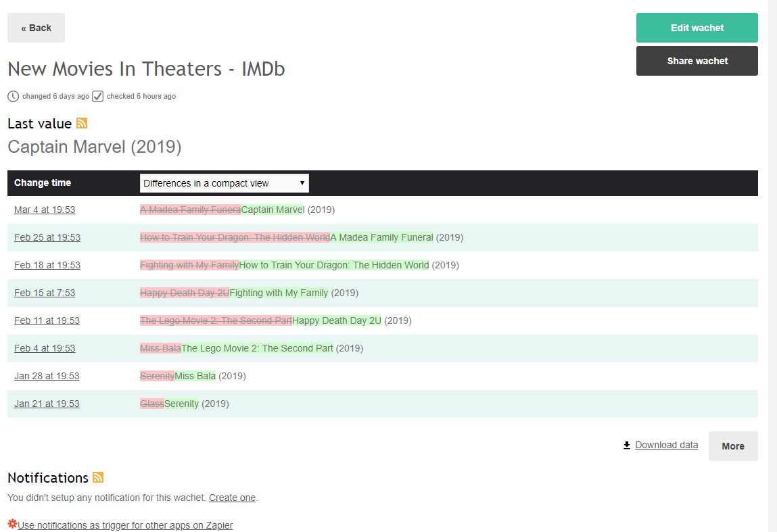
Task: Click the Share wachet button
Action: 697,61
